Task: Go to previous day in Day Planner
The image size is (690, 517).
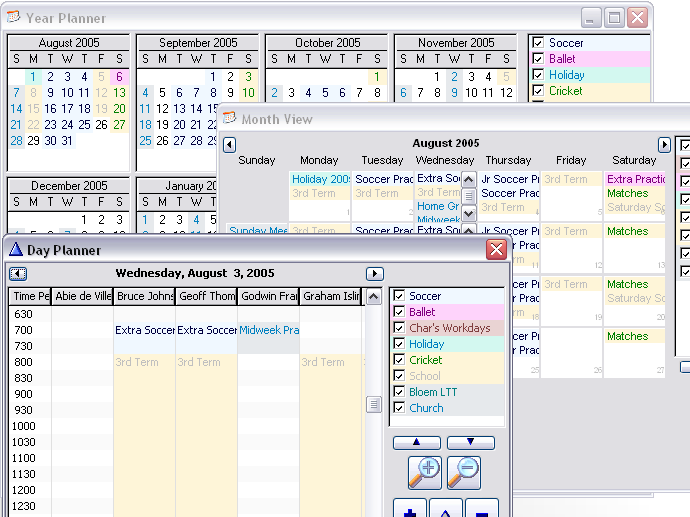Action: (18, 274)
